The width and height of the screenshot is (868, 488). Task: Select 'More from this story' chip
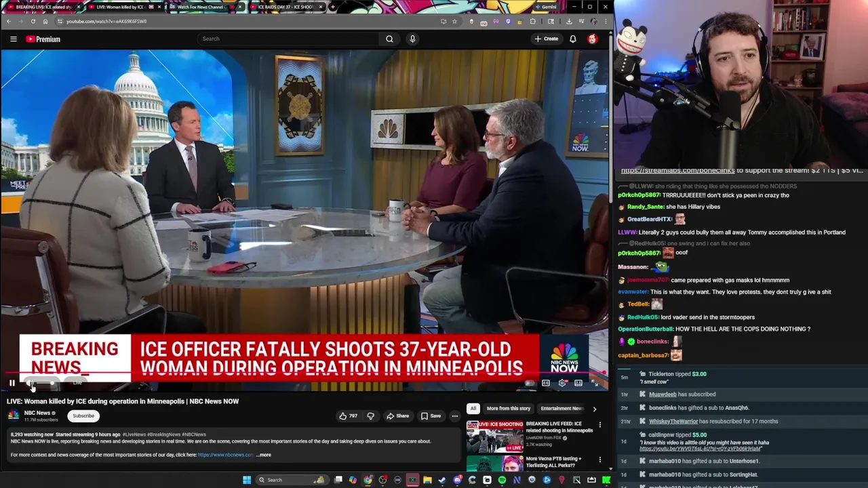(509, 409)
